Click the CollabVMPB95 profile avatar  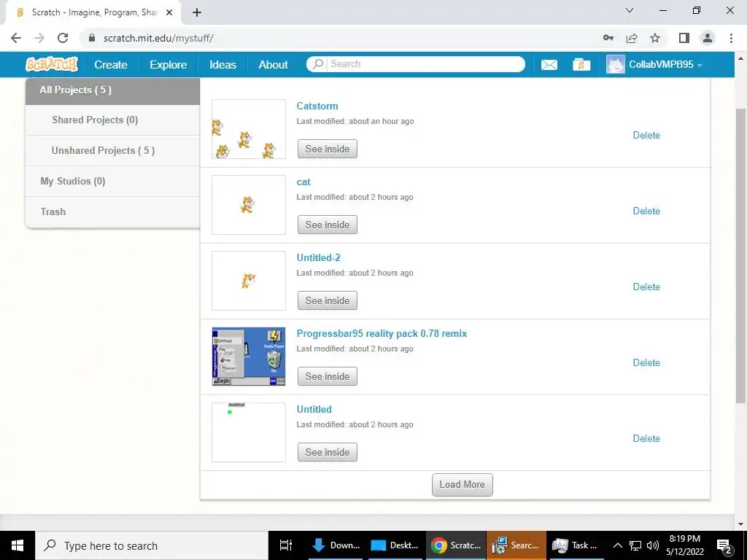point(615,64)
